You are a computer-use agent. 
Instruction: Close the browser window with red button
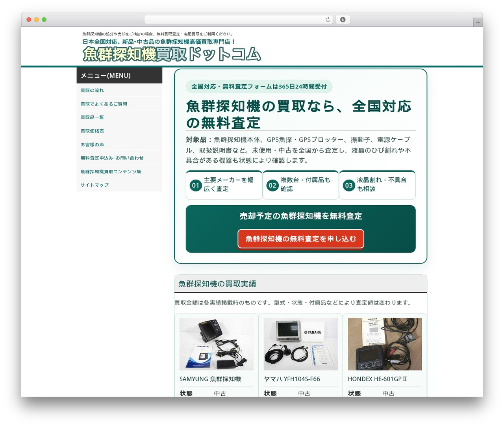point(29,20)
